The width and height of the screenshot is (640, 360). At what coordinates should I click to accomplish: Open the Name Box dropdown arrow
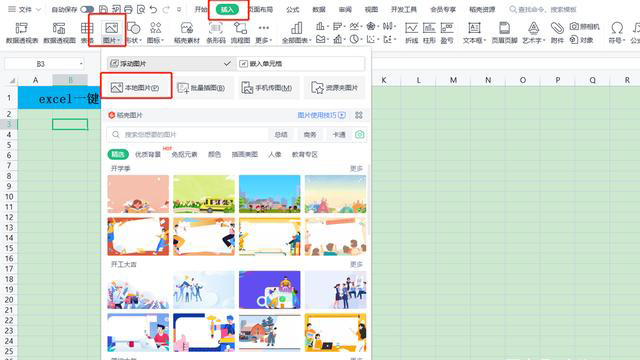pos(81,64)
